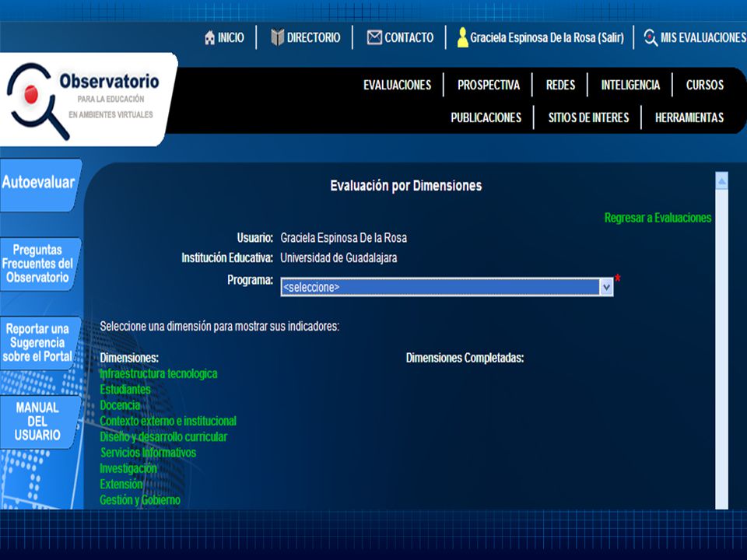Click the scrollbar up arrow
The height and width of the screenshot is (560, 747).
click(x=722, y=181)
